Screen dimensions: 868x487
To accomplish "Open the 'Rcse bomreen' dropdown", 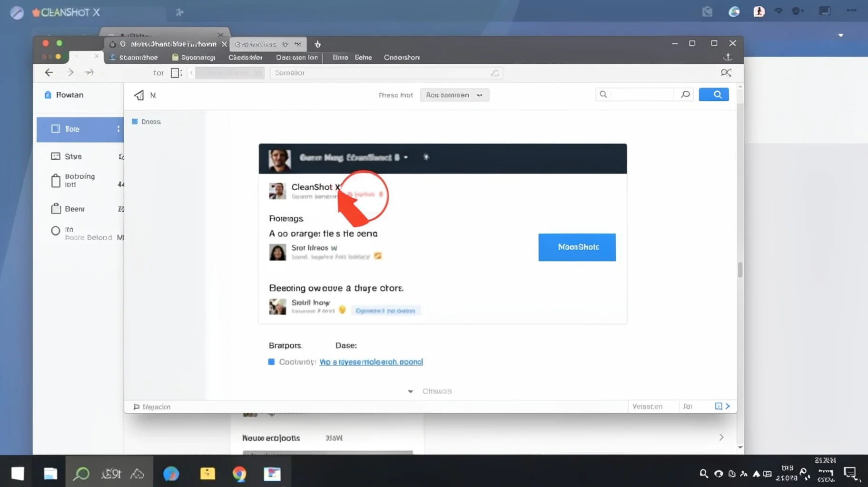I will (454, 95).
